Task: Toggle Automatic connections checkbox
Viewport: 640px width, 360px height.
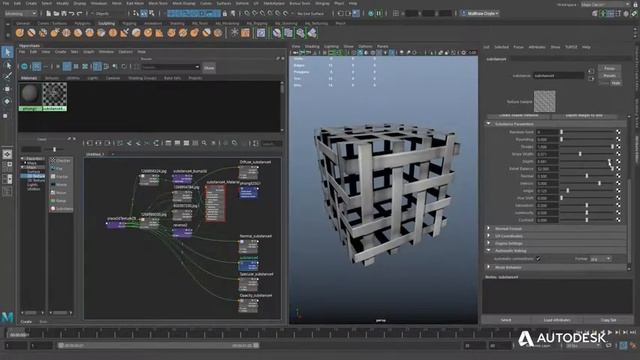Action: point(538,259)
